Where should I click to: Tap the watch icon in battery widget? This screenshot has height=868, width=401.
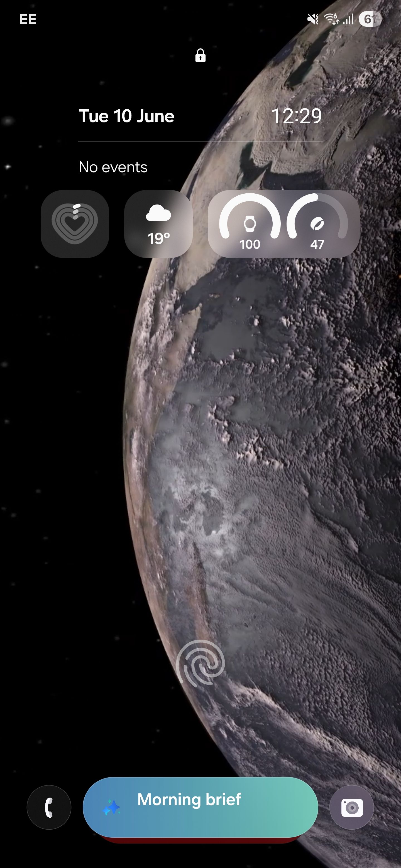pos(250,223)
